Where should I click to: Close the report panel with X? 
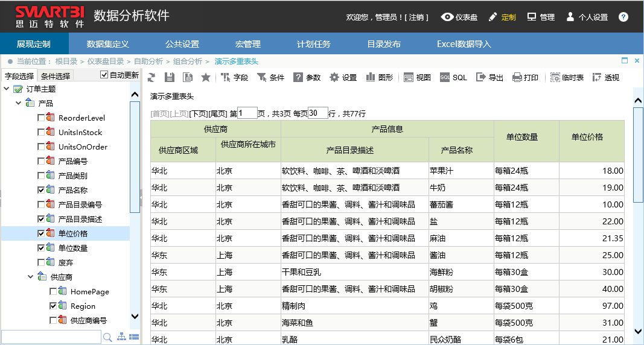(x=637, y=61)
